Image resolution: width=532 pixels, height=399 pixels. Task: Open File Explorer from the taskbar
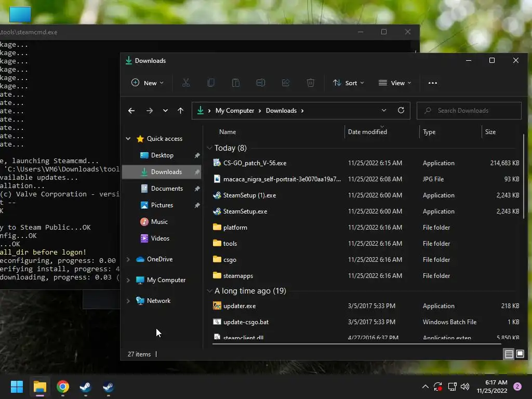coord(39,387)
